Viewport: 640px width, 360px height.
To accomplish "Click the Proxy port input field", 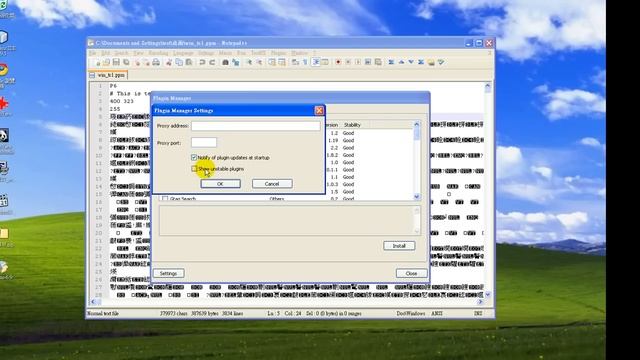I will tap(204, 142).
